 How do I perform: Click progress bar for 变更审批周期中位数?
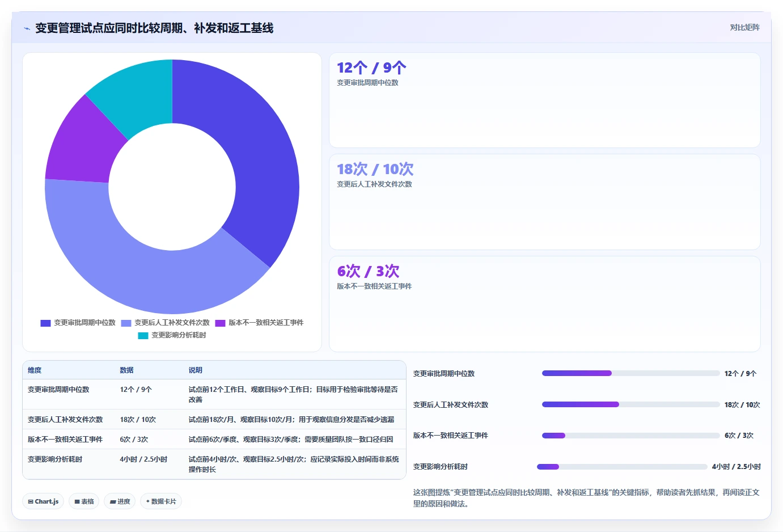[630, 373]
